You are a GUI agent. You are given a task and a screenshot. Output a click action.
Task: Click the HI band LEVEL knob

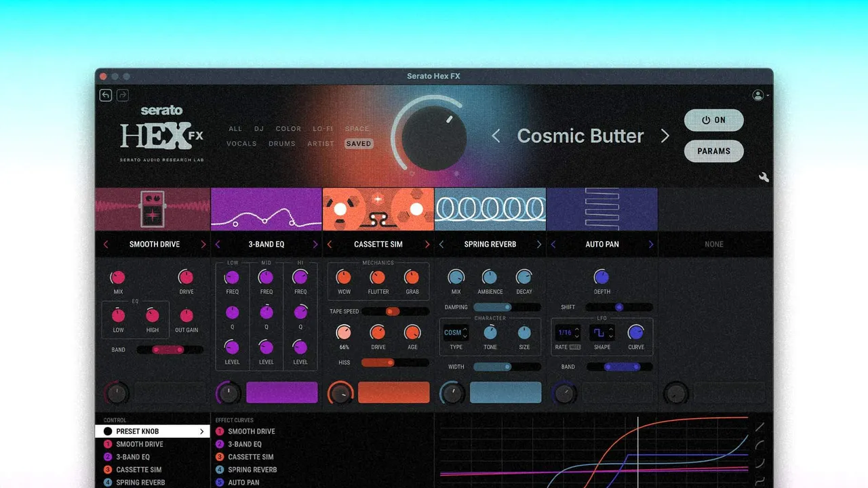tap(300, 348)
